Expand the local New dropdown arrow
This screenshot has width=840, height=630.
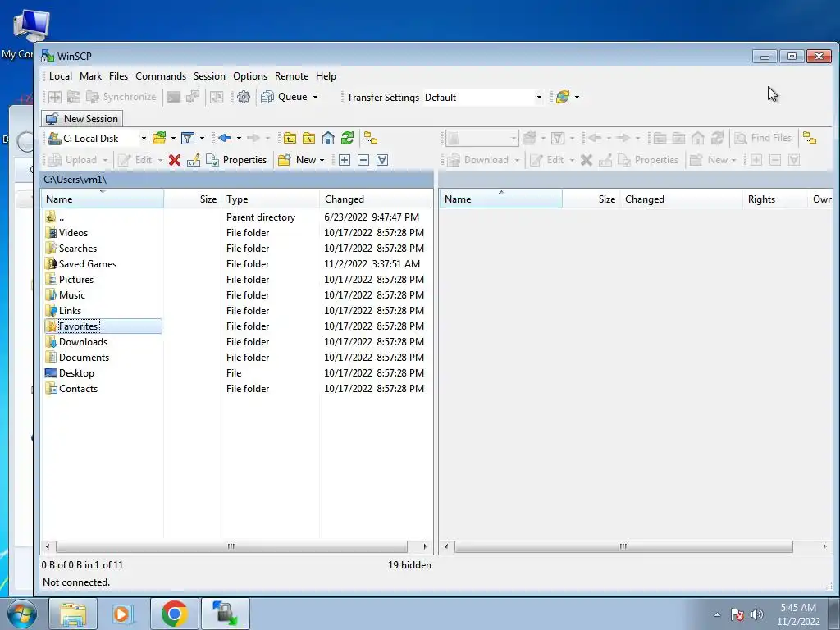pos(322,160)
